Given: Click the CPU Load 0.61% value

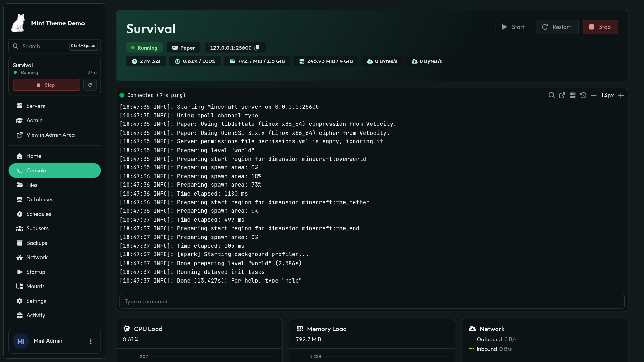Looking at the screenshot, I should [130, 339].
